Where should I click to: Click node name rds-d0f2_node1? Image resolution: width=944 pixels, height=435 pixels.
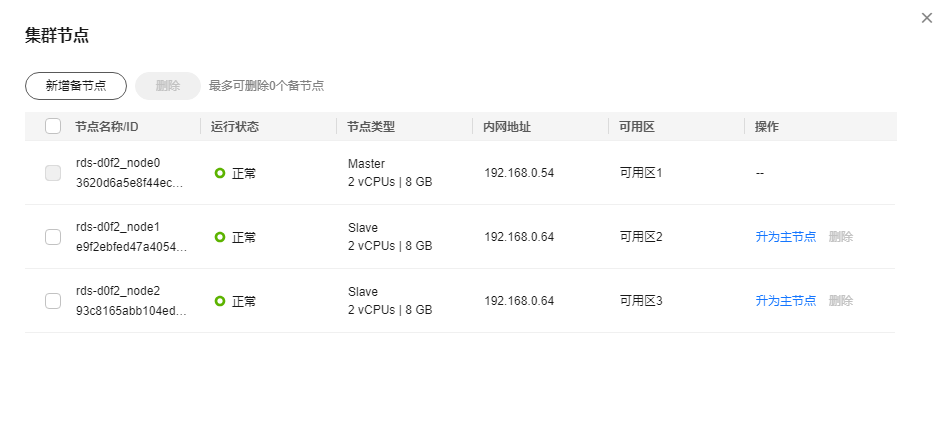[118, 227]
